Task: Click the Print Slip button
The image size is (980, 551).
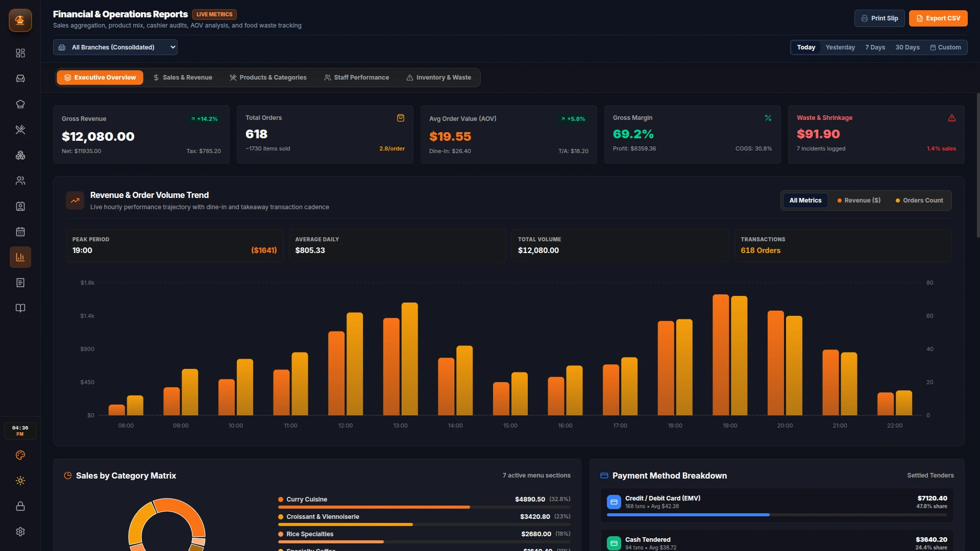Action: (x=879, y=18)
